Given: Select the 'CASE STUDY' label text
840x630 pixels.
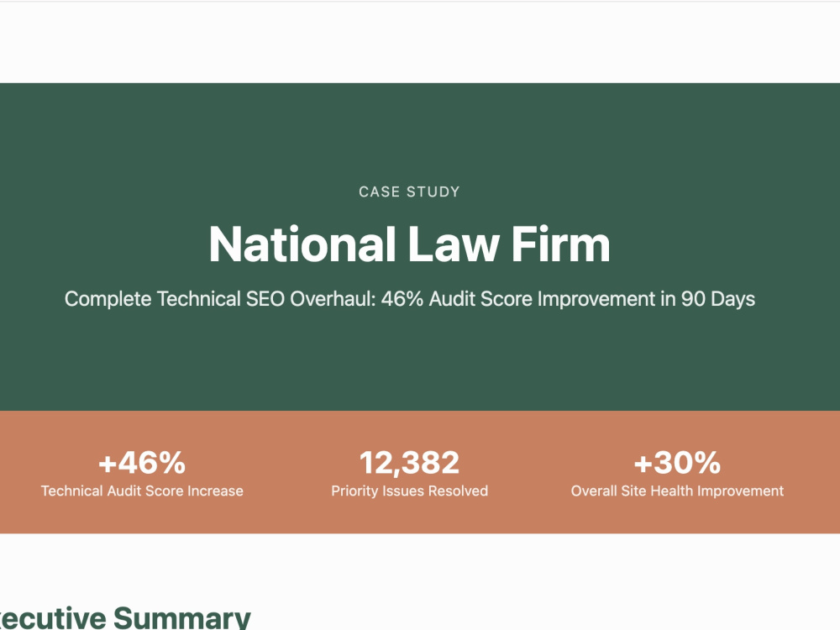Looking at the screenshot, I should (409, 192).
